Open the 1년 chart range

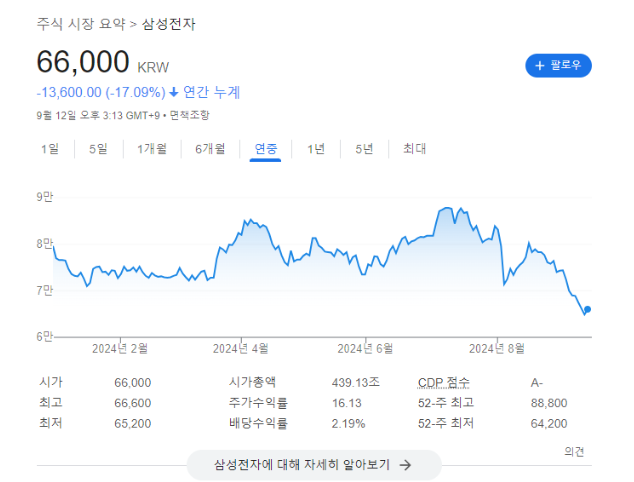(x=316, y=149)
